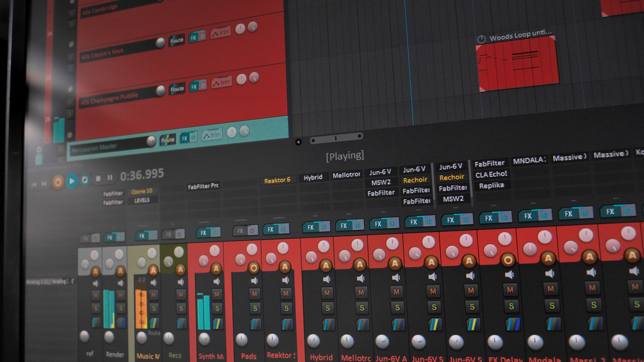The width and height of the screenshot is (644, 362).
Task: Select the Woods Loop MIDI clip
Action: (x=517, y=65)
